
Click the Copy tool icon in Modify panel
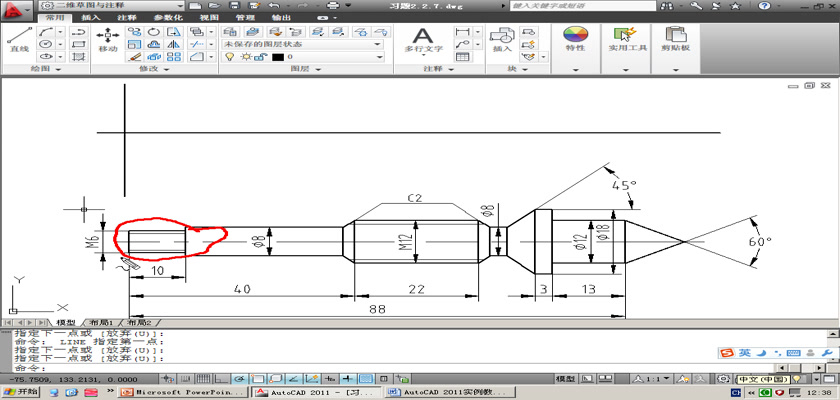pos(134,32)
